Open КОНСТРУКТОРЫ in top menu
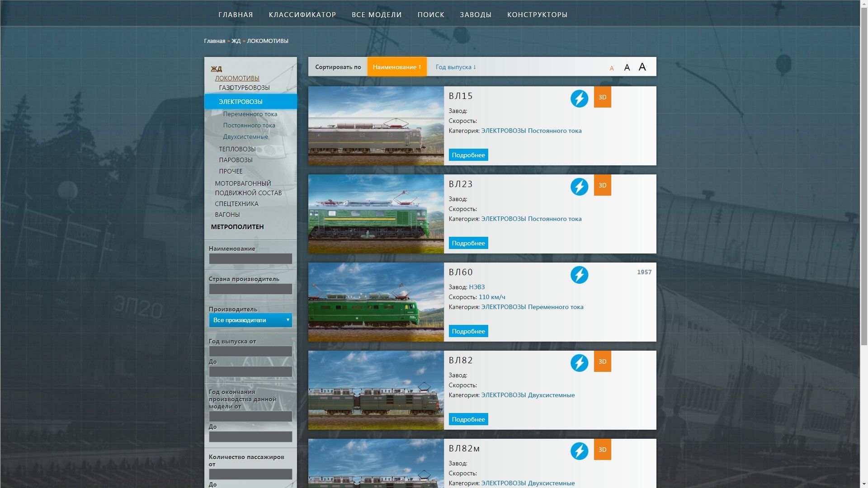The height and width of the screenshot is (488, 868). [x=537, y=14]
